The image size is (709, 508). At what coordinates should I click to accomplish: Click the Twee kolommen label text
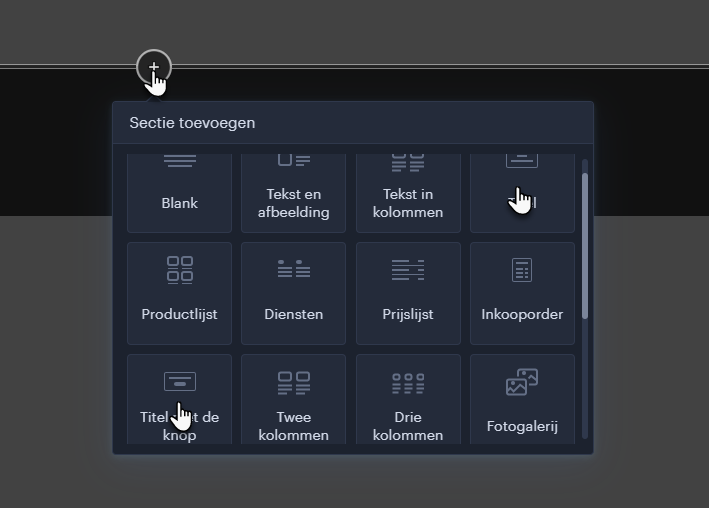(x=294, y=426)
